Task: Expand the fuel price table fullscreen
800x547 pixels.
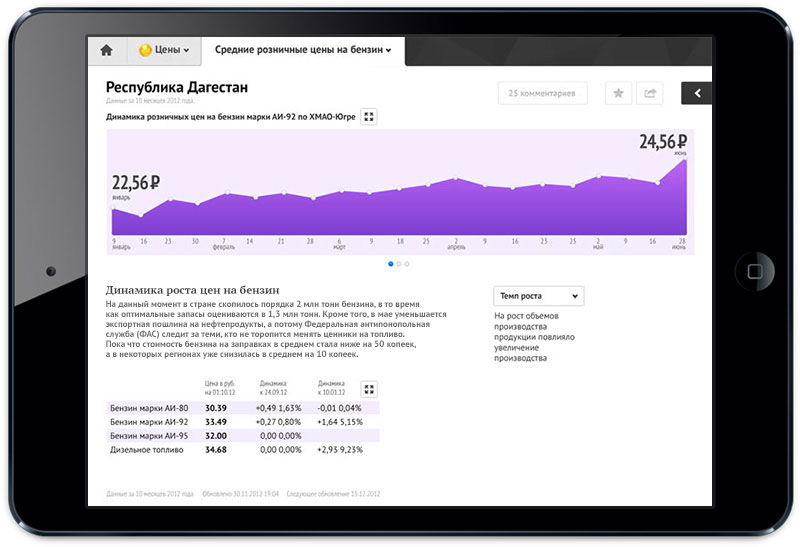Action: click(369, 389)
